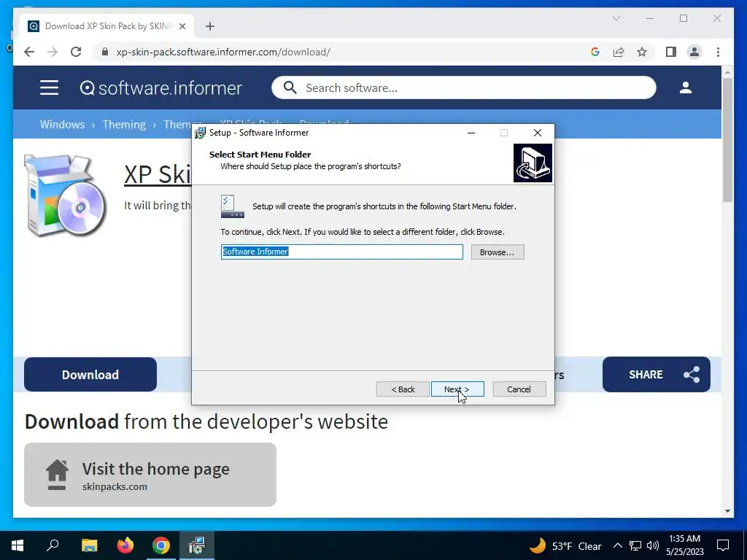Click the search magnifier icon

click(290, 87)
